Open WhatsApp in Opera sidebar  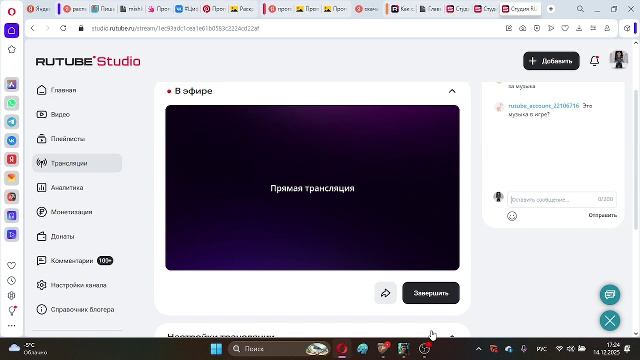[x=11, y=103]
